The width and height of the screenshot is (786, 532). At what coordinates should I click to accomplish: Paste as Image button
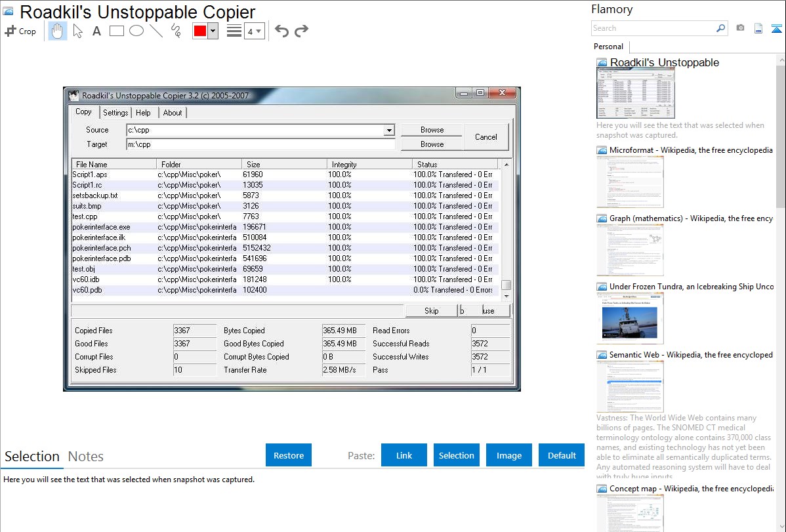tap(508, 455)
